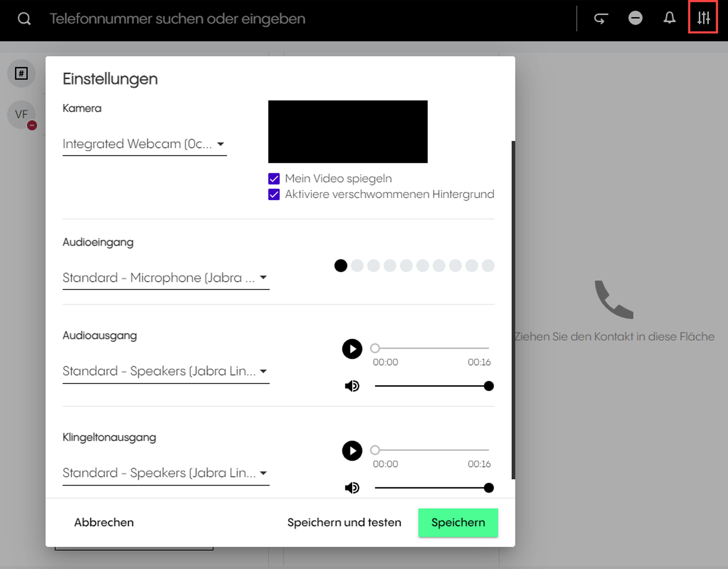
Task: Click the Abbrechen button
Action: [104, 522]
